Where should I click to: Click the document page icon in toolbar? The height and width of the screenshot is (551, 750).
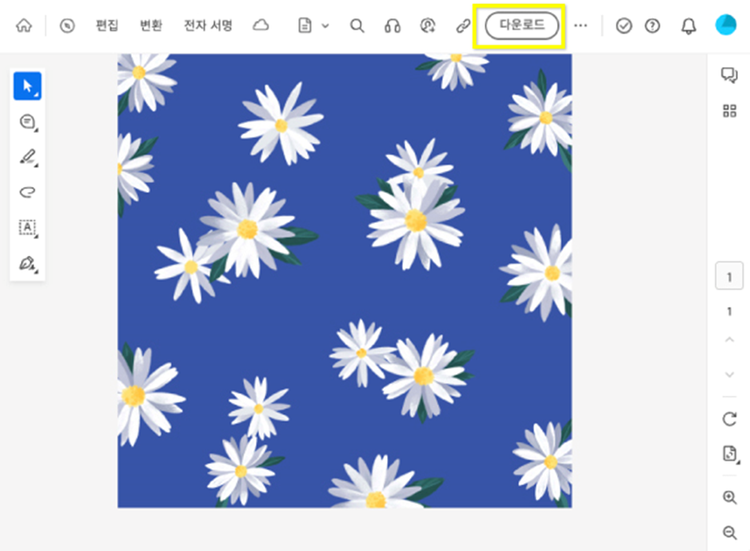pyautogui.click(x=305, y=25)
